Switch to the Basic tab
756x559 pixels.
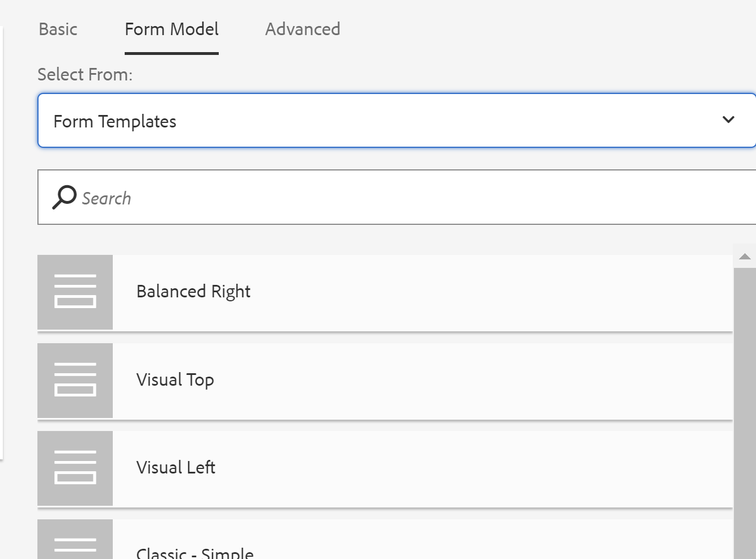[x=58, y=29]
